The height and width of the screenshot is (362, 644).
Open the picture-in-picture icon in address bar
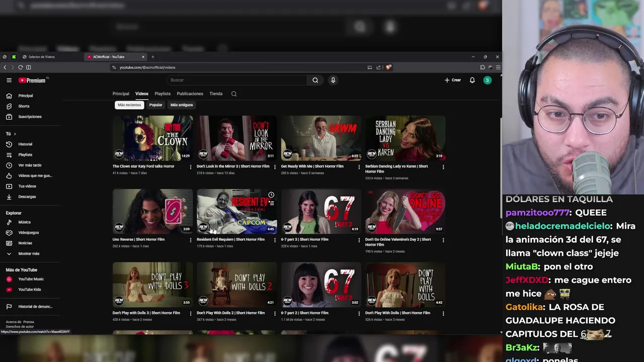coord(370,67)
